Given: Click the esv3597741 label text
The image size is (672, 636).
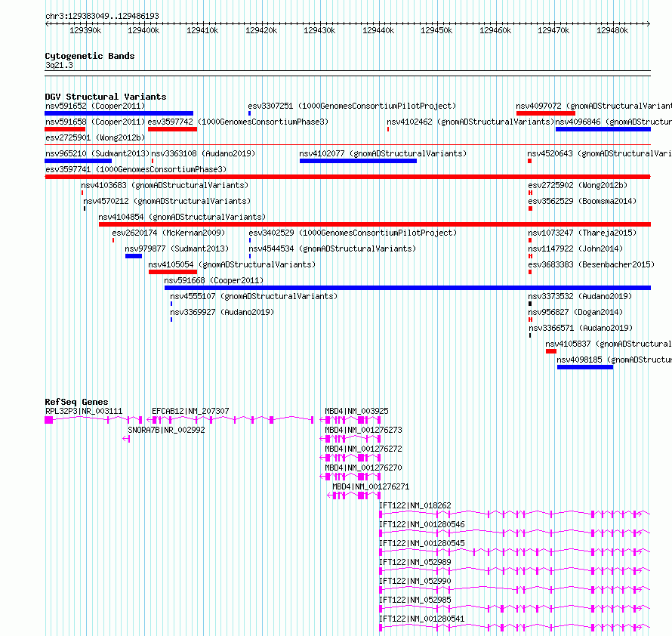Looking at the screenshot, I should (136, 169).
